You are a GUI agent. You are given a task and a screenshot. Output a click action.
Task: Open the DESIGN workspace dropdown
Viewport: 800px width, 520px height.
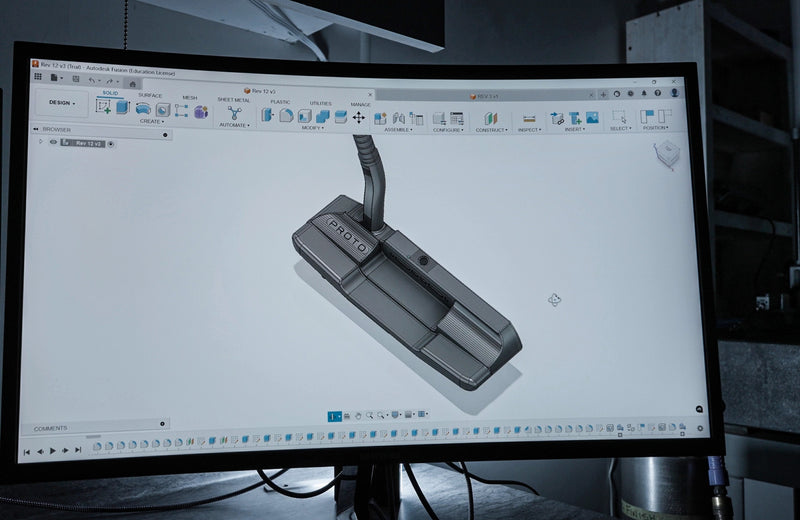coord(62,103)
